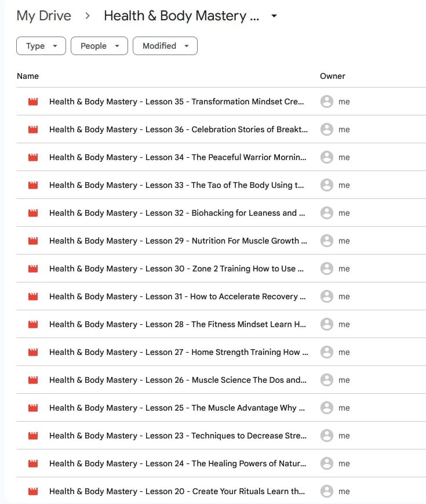This screenshot has height=504, width=426.
Task: Select Lesson 23 Techniques to Decrease Stress file
Action: pyautogui.click(x=177, y=436)
